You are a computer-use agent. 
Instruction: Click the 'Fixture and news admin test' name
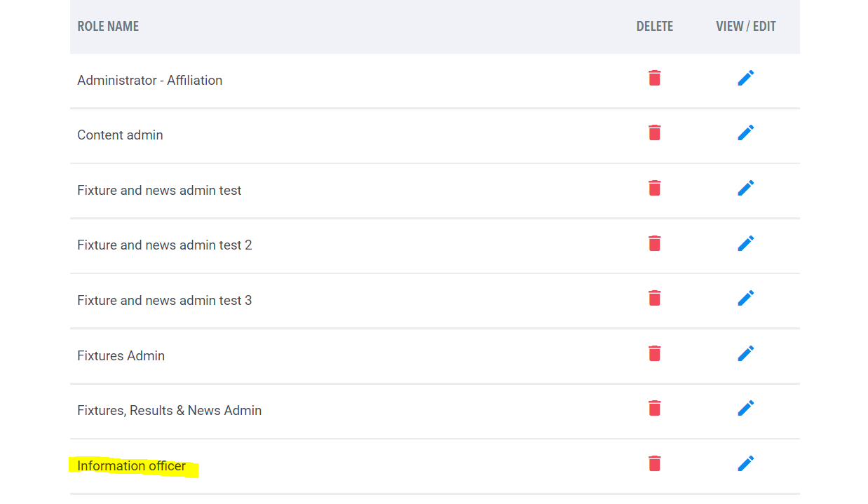pos(159,191)
